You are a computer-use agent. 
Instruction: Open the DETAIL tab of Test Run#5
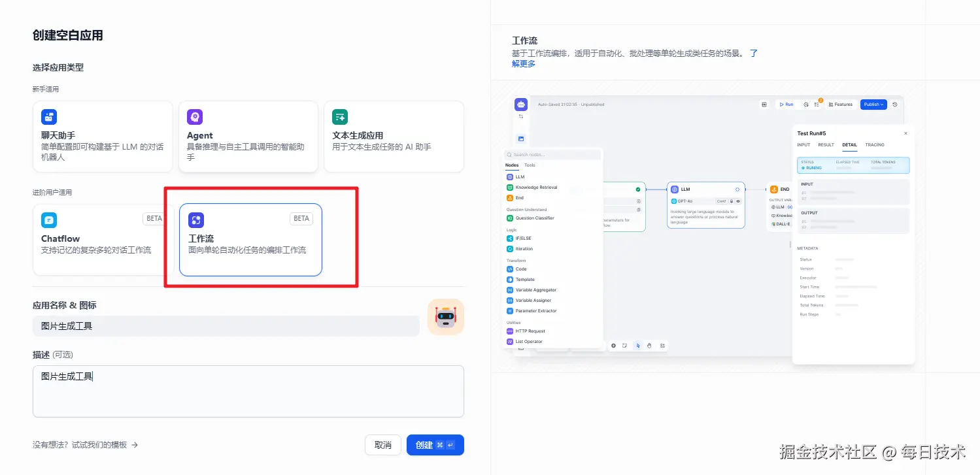(849, 145)
